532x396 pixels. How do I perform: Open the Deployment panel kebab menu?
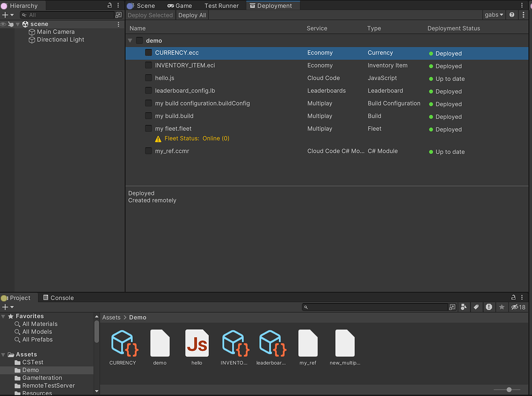pyautogui.click(x=524, y=15)
